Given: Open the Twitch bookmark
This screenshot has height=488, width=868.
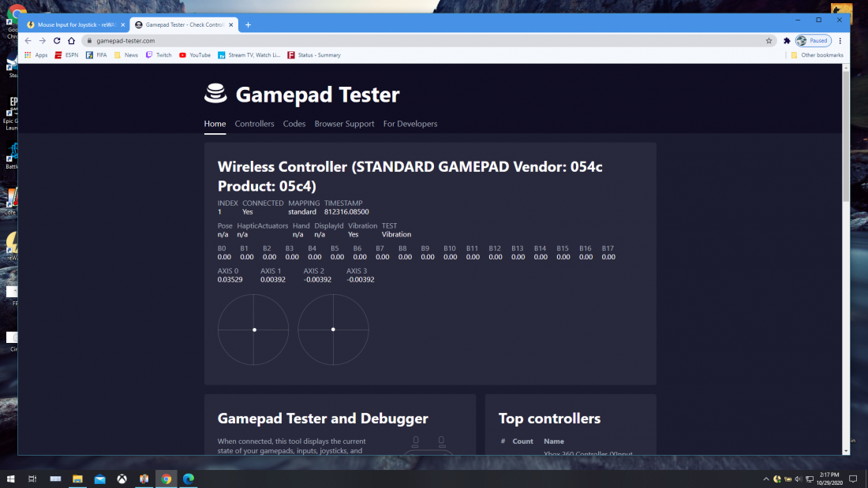Looking at the screenshot, I should click(x=159, y=55).
